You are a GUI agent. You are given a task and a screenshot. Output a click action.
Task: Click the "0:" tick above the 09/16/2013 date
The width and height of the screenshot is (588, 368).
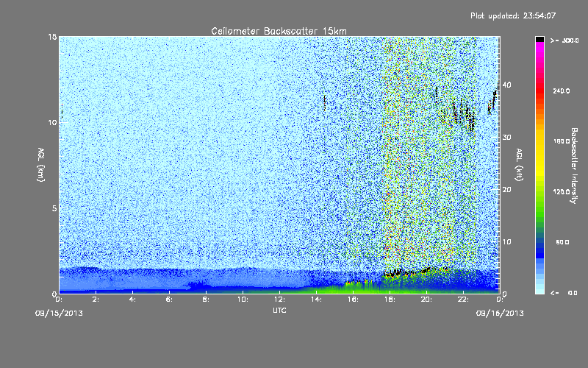tap(500, 300)
